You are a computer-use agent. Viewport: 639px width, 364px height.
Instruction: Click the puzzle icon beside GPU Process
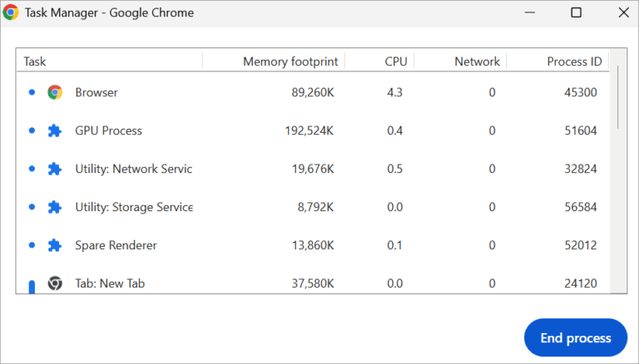click(55, 130)
